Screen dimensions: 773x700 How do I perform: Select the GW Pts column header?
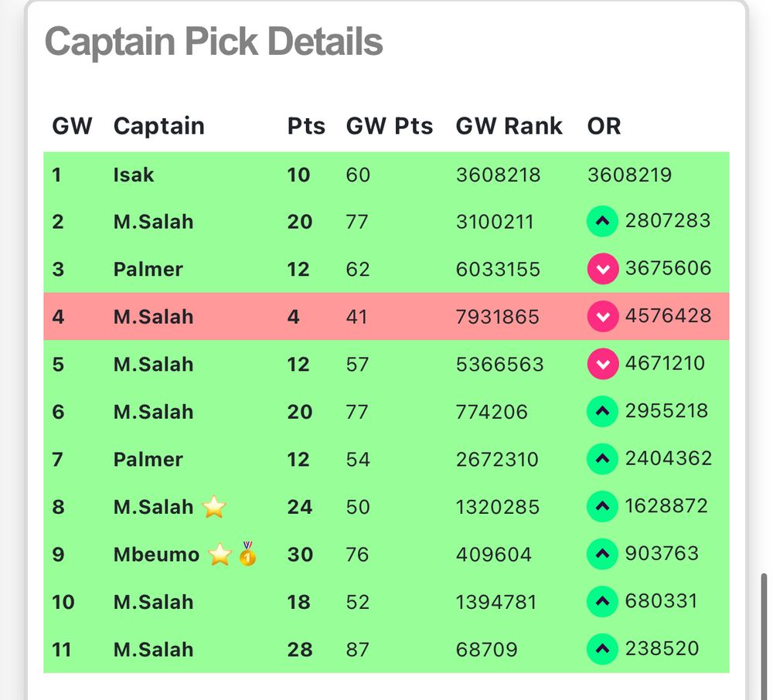pyautogui.click(x=390, y=126)
